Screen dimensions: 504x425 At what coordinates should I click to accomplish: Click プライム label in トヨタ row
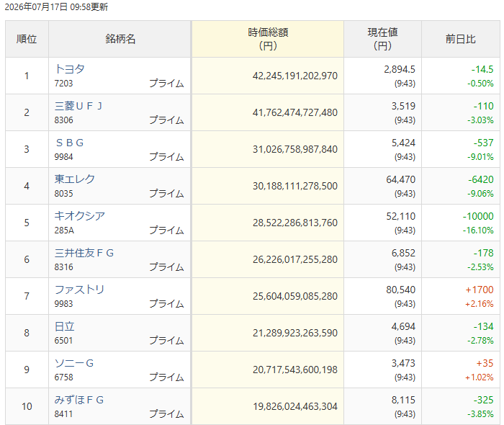coord(166,84)
